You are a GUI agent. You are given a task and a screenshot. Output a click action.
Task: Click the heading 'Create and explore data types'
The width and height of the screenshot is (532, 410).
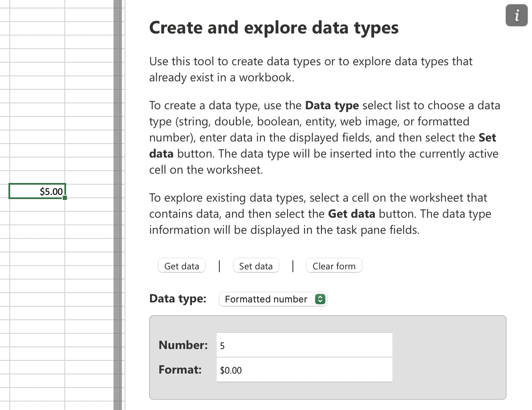click(274, 28)
